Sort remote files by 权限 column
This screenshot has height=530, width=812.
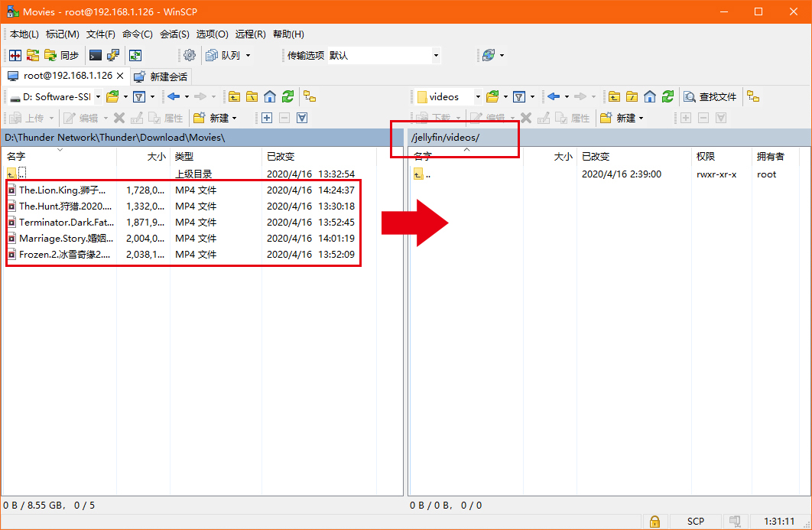point(723,157)
